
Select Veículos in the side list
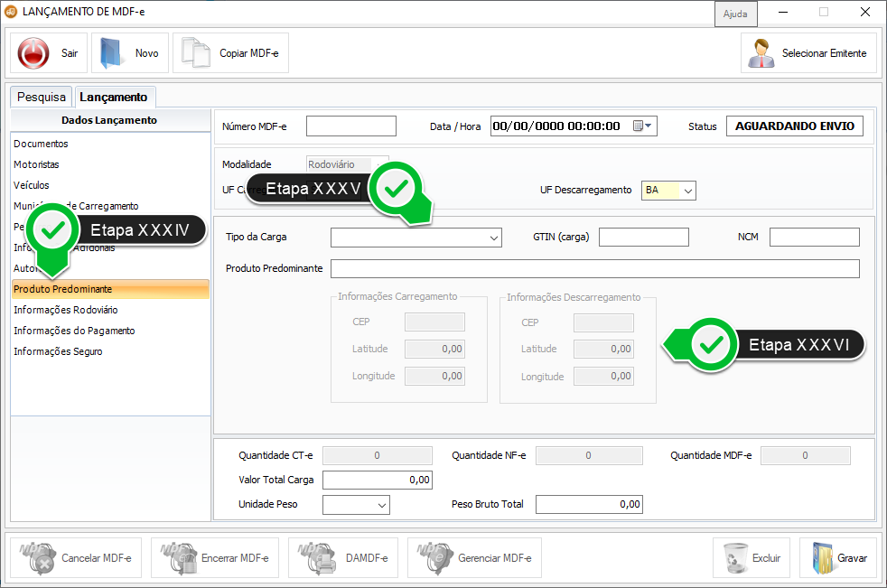tap(31, 185)
